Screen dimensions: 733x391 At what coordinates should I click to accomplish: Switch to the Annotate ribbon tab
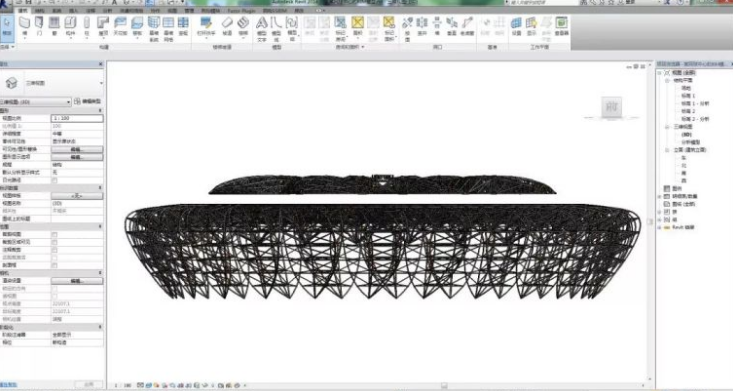tap(90, 10)
